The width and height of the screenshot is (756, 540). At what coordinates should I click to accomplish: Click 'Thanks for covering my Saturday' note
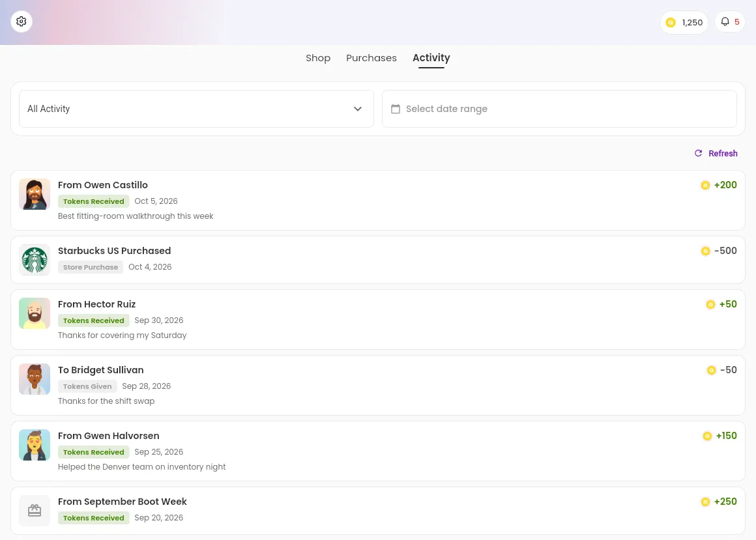122,335
